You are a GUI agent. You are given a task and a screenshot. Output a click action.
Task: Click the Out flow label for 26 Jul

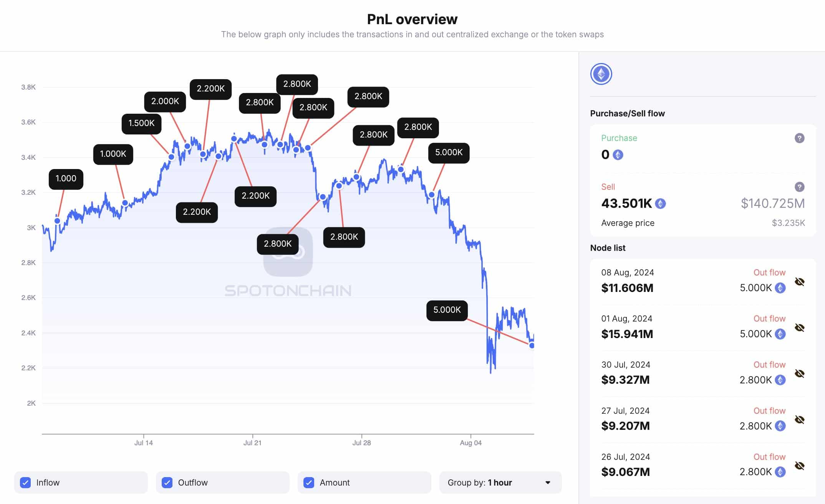[x=769, y=457]
